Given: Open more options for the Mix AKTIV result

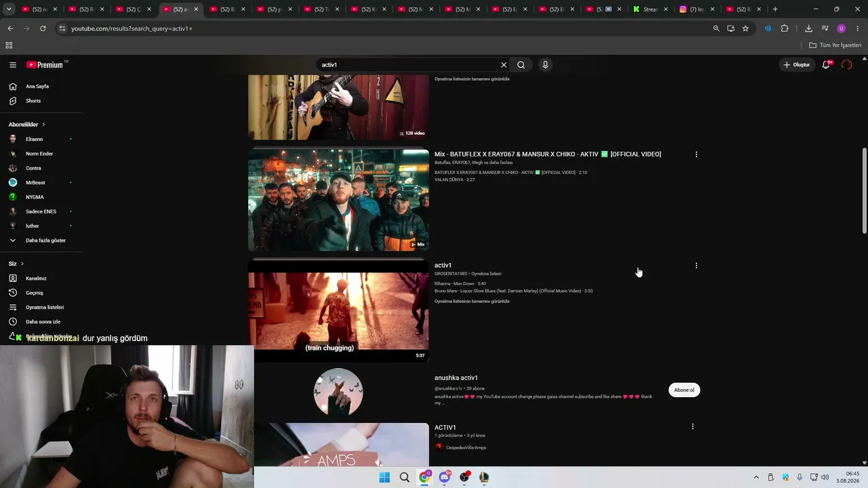Looking at the screenshot, I should [696, 155].
